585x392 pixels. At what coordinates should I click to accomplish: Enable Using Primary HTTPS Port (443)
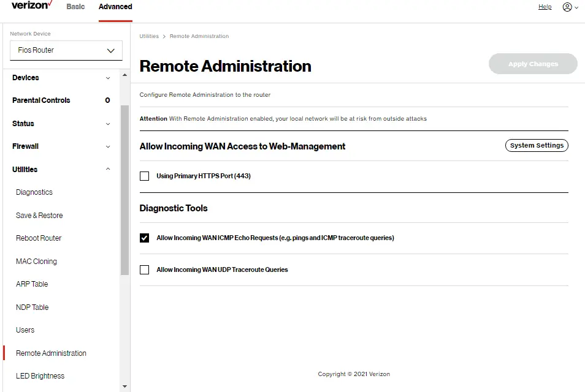pos(144,176)
